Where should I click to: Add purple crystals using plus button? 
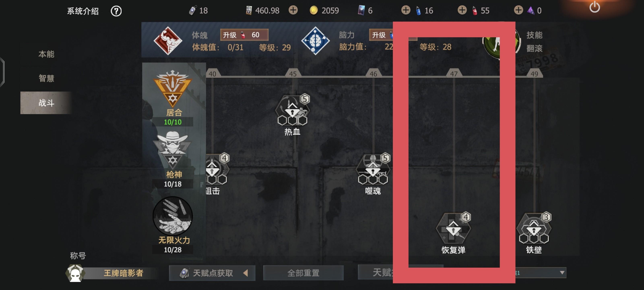coord(518,10)
